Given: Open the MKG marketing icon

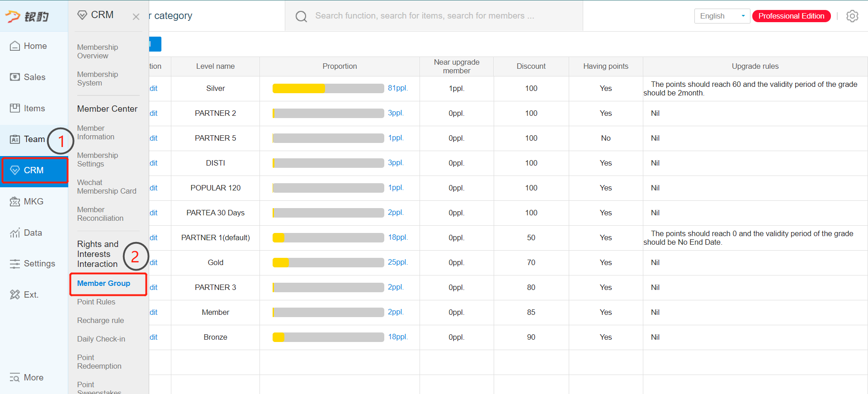Looking at the screenshot, I should [15, 202].
